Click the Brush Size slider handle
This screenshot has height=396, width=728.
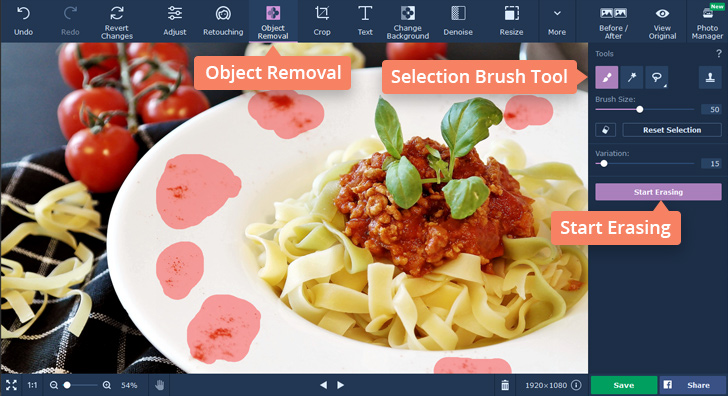(x=640, y=109)
